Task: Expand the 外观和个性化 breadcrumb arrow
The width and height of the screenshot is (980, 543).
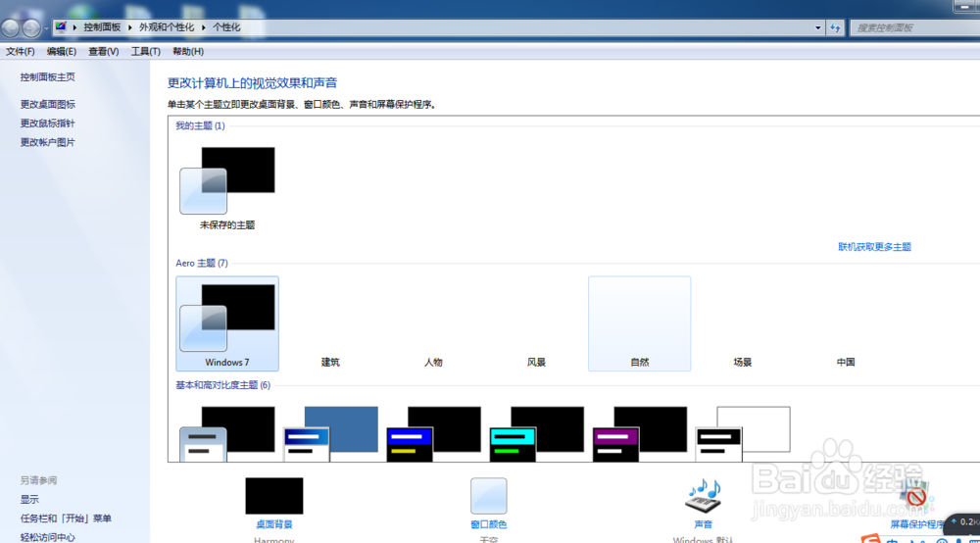Action: click(204, 27)
